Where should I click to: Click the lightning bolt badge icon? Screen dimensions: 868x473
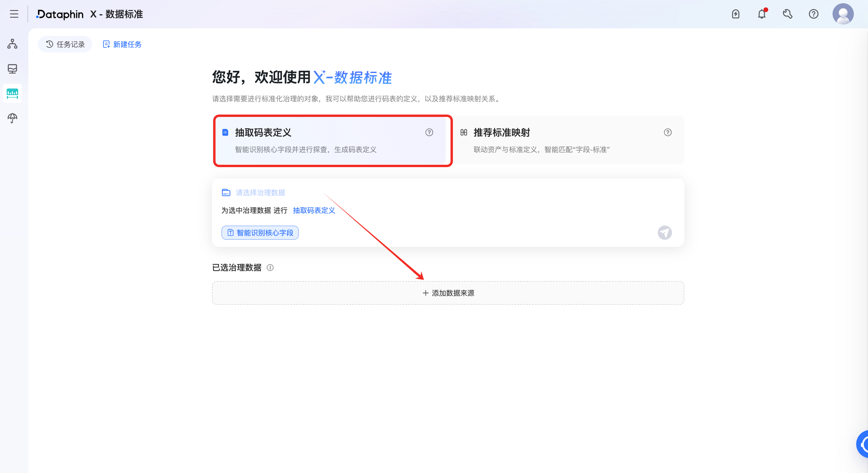735,14
